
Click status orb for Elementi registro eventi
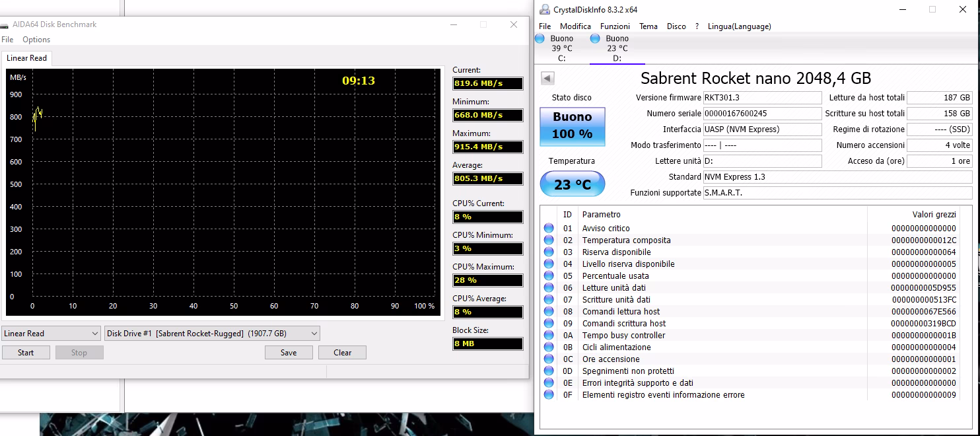(x=549, y=394)
